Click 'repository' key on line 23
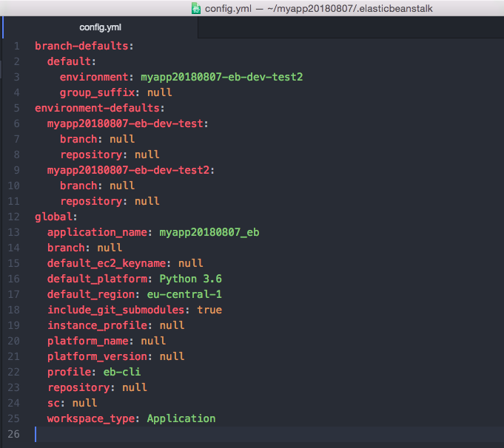504x448 pixels. (x=78, y=387)
